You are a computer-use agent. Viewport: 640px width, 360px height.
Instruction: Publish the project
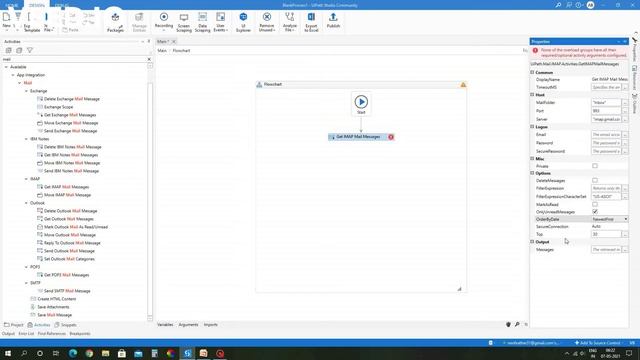tap(333, 20)
